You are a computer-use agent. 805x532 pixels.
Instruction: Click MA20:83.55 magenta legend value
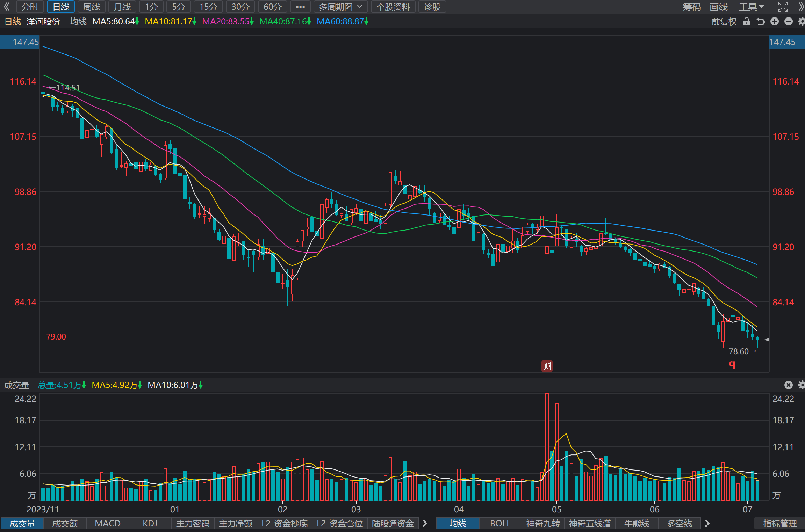228,22
